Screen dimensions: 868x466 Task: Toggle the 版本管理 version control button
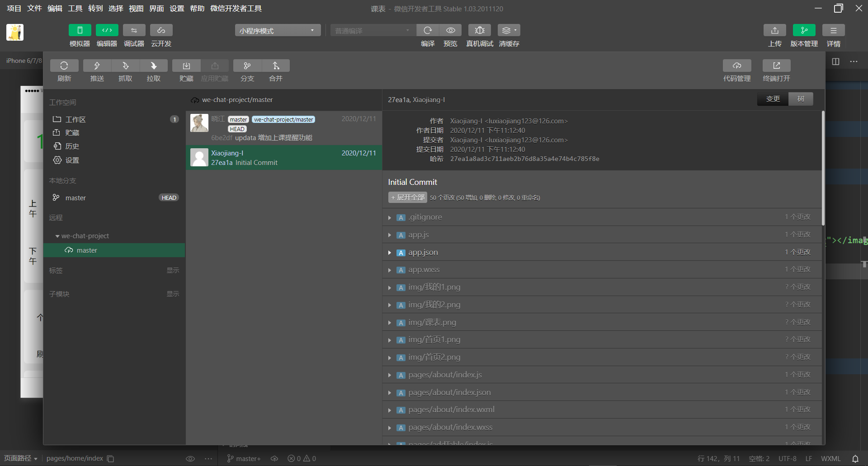point(804,30)
